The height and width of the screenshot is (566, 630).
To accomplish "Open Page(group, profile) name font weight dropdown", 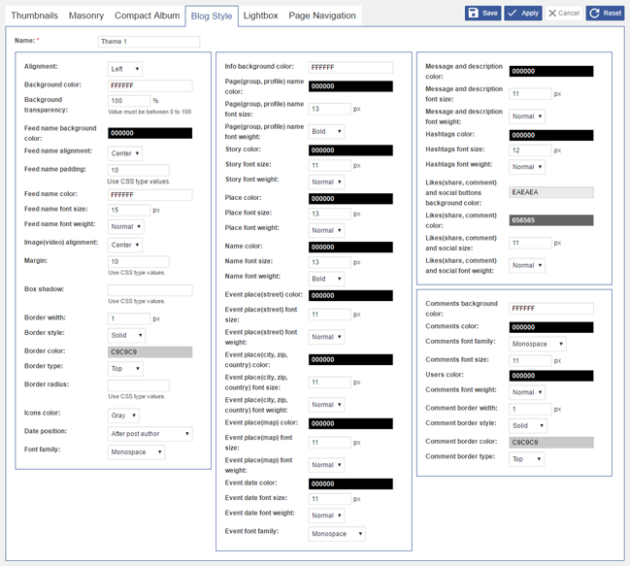I will (x=326, y=131).
